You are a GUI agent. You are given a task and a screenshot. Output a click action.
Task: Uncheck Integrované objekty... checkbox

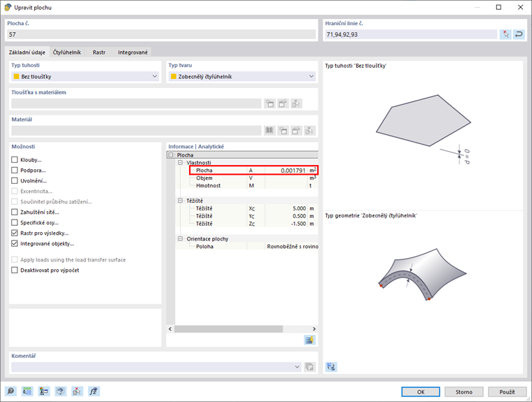click(x=15, y=244)
